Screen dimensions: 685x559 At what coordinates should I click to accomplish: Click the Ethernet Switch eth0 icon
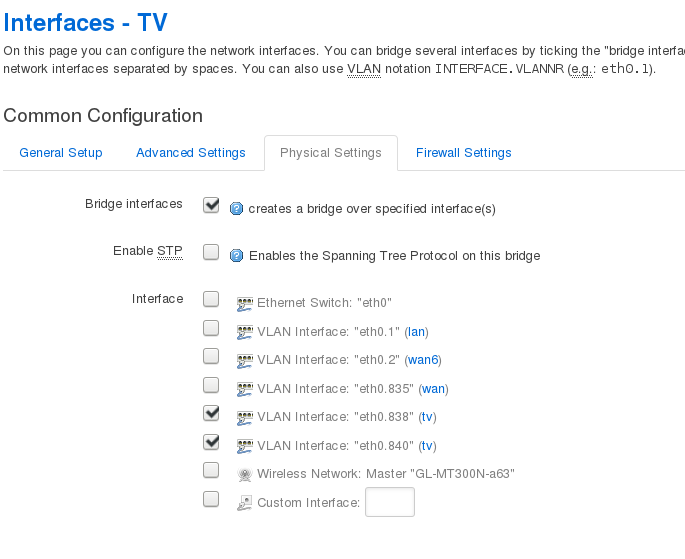click(x=244, y=302)
